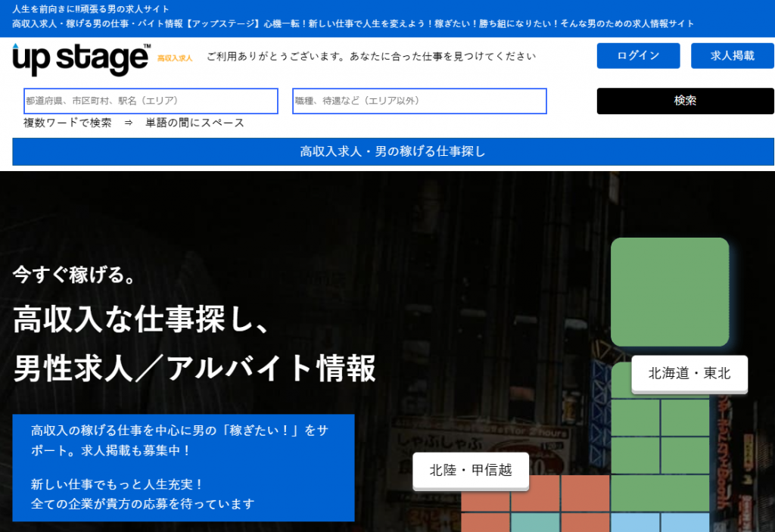Open the 求人掲載 job posting button
The image size is (775, 532).
(x=732, y=56)
